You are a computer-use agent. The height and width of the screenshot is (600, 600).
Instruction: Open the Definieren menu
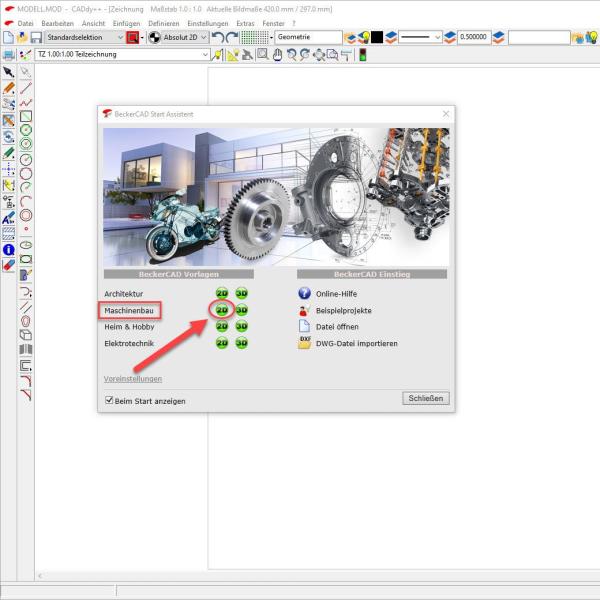pyautogui.click(x=163, y=23)
